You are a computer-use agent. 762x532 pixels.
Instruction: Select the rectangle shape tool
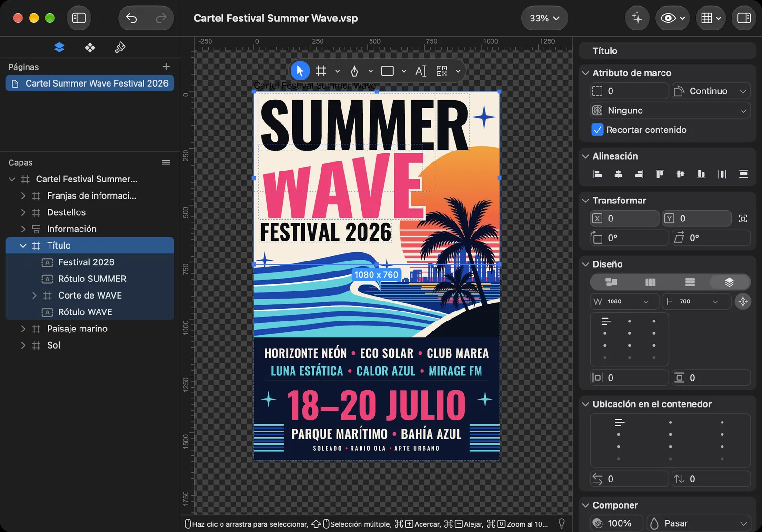click(x=388, y=71)
